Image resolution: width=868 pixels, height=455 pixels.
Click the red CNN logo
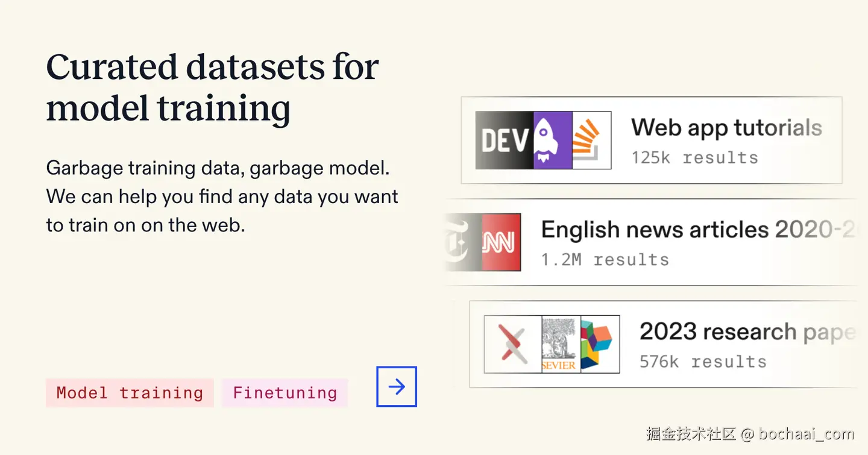(501, 242)
